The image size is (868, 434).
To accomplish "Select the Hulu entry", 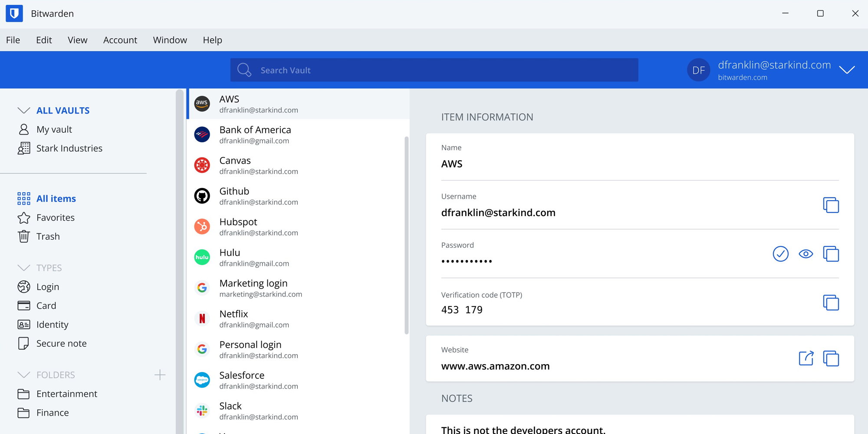I will click(298, 257).
